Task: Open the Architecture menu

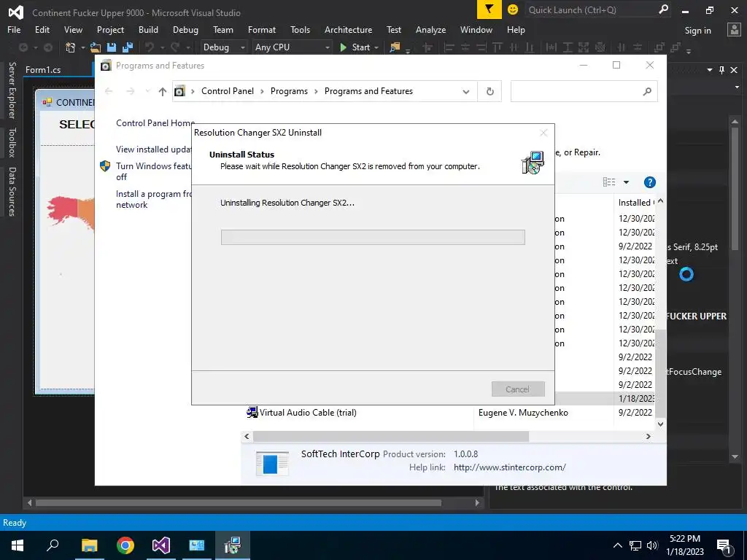Action: click(348, 29)
